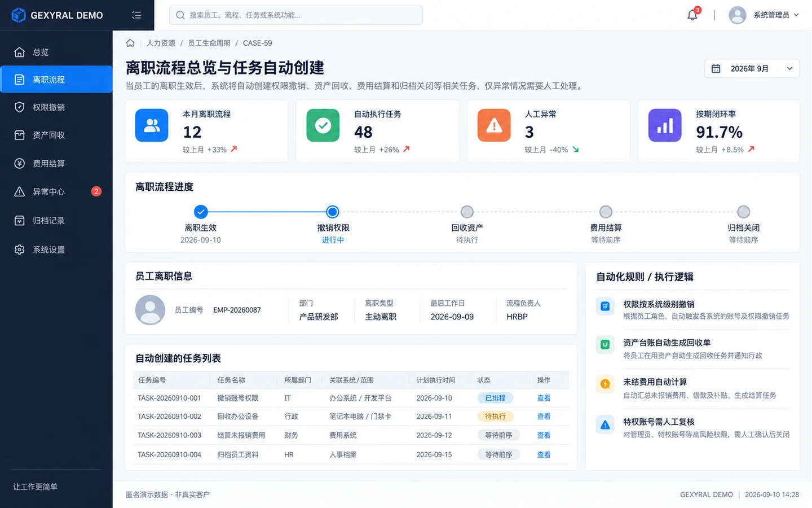Viewport: 812px width, 508px height.
Task: Select the 回收资产 step marker
Action: tap(467, 212)
